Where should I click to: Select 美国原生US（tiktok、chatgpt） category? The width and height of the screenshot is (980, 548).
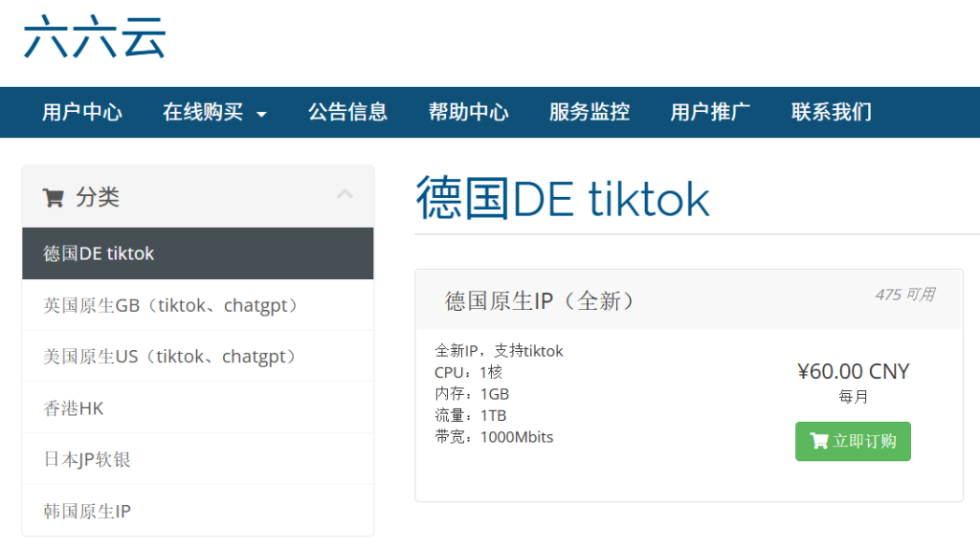[198, 356]
